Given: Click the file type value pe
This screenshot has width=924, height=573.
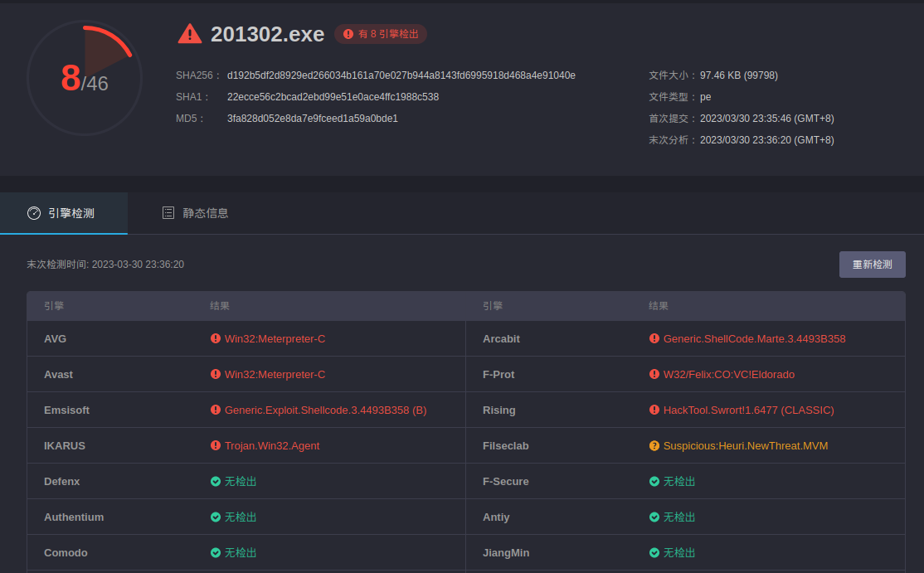Looking at the screenshot, I should (705, 97).
